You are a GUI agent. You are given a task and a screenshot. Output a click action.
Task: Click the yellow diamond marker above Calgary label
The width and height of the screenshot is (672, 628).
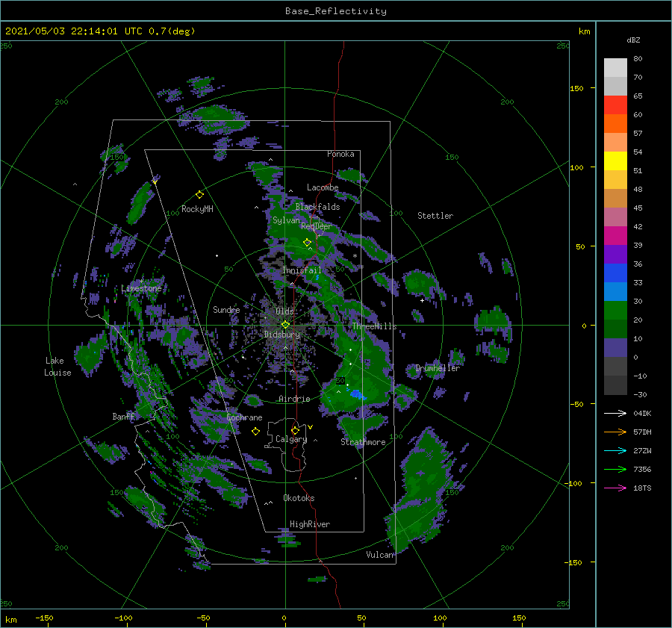point(295,430)
